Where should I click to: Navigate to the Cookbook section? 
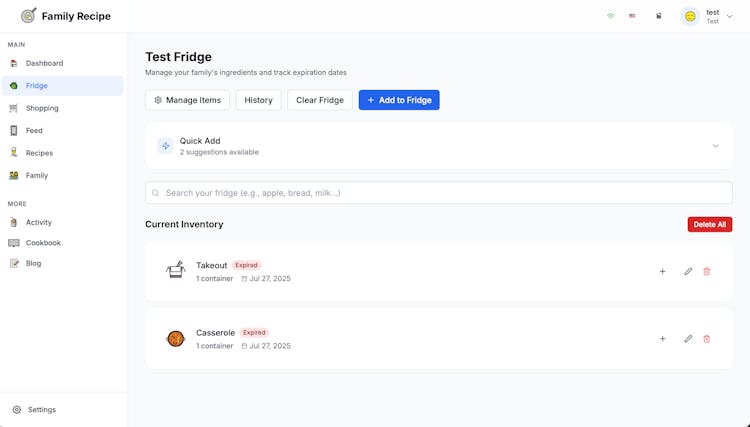click(x=43, y=243)
